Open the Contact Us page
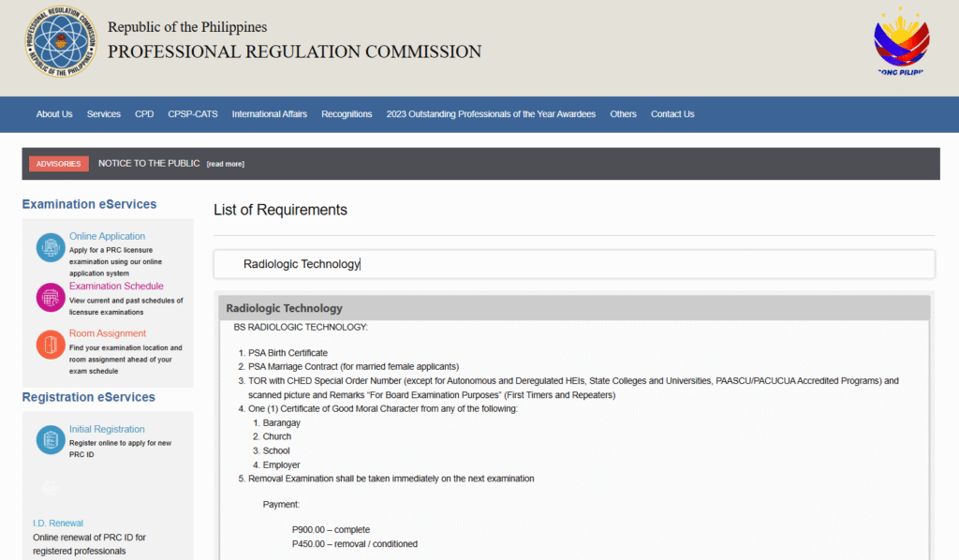959x560 pixels. (x=671, y=113)
